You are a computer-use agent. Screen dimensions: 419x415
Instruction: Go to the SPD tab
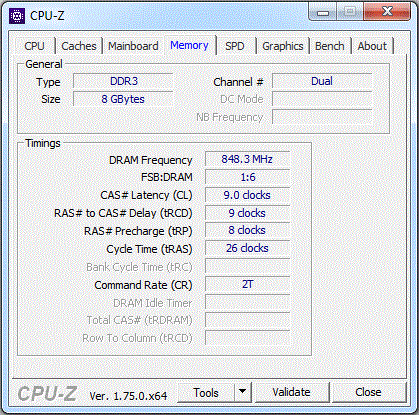235,46
